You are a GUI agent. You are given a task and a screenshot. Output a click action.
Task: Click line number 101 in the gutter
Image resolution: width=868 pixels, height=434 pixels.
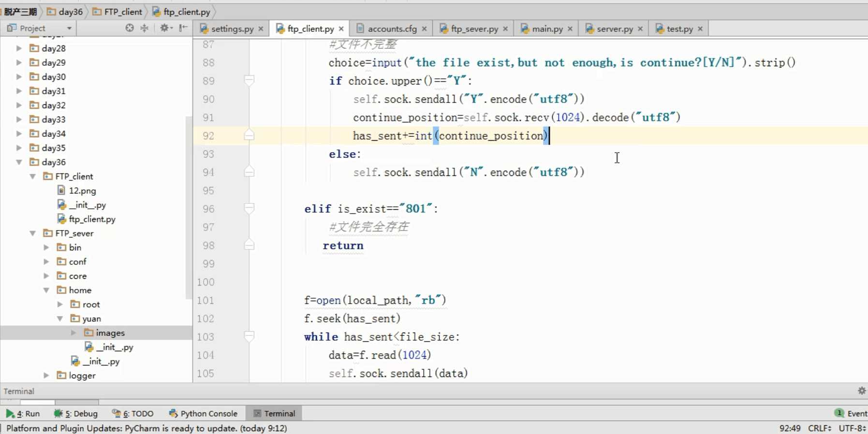[206, 300]
